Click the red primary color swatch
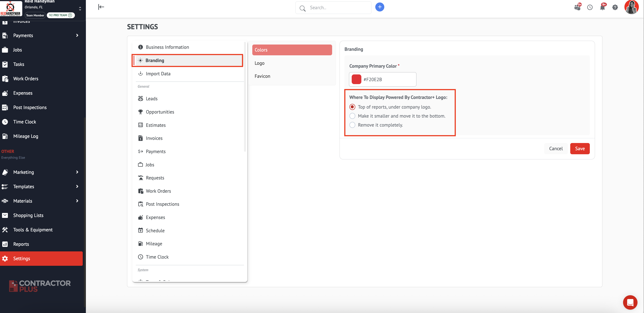The image size is (644, 313). point(356,80)
